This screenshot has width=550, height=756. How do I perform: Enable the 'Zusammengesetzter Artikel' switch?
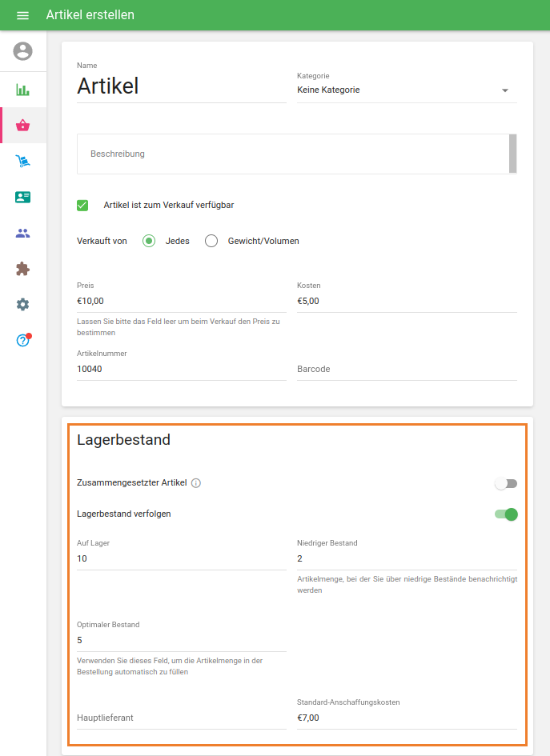pos(506,483)
